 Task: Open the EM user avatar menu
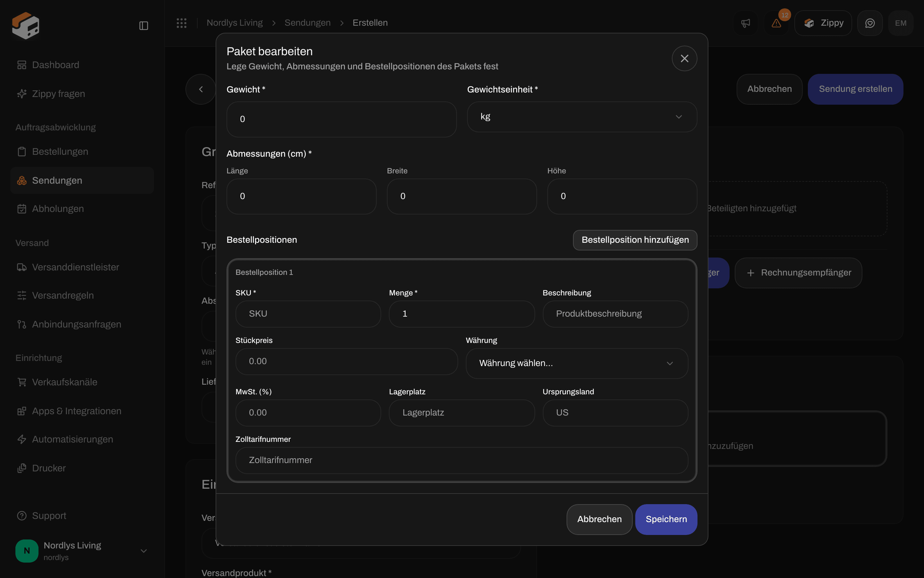[901, 23]
